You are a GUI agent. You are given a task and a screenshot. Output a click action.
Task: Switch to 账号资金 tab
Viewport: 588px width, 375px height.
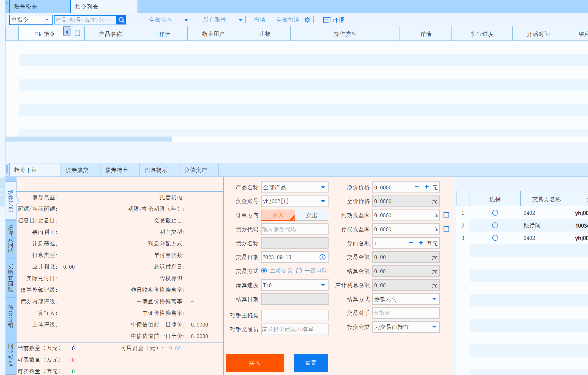pyautogui.click(x=40, y=7)
